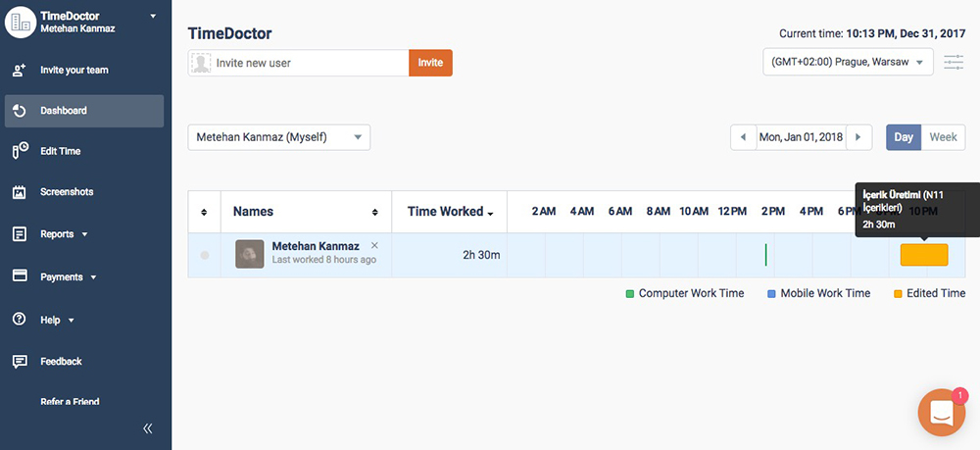
Task: Collapse the sidebar with double chevron
Action: tap(148, 428)
